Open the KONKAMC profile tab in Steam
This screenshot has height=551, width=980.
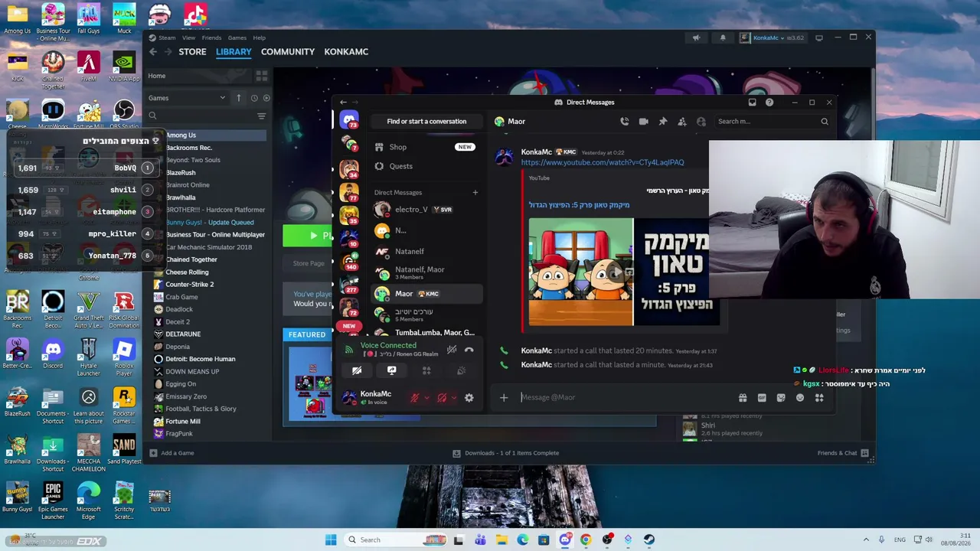(x=346, y=51)
